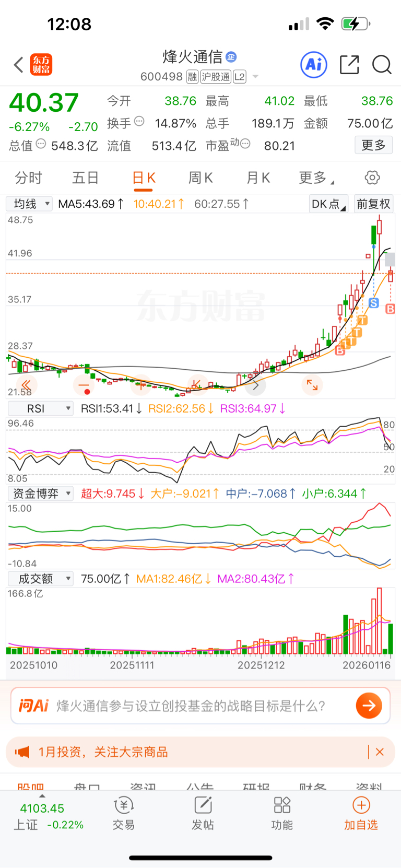This screenshot has height=868, width=401.
Task: Tap the share/export icon in header
Action: 349,65
